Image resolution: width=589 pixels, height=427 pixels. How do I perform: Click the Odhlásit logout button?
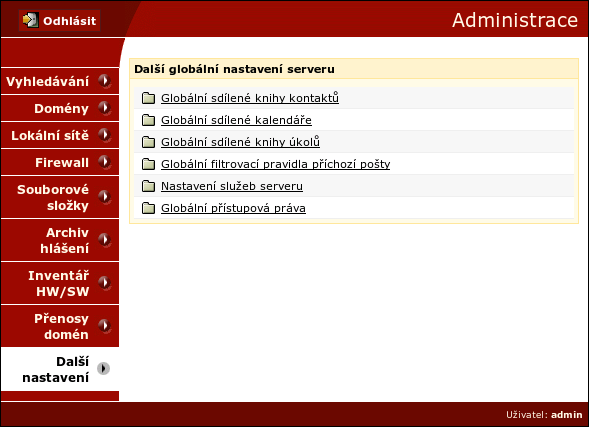point(59,20)
